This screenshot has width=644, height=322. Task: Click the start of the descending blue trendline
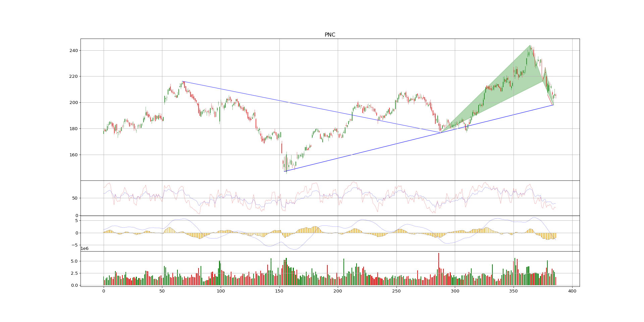(x=182, y=81)
